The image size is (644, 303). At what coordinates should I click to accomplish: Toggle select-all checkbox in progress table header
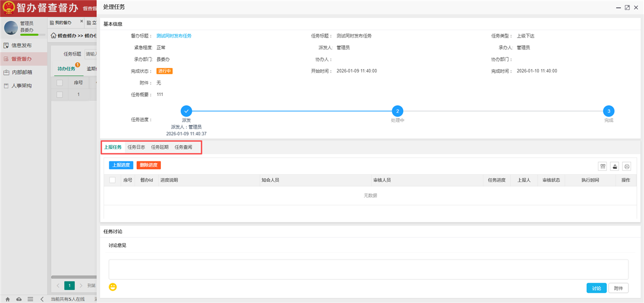(113, 180)
